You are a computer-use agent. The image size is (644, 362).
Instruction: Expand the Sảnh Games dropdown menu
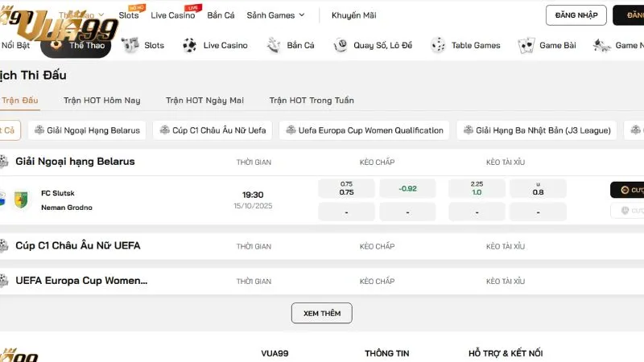point(275,15)
